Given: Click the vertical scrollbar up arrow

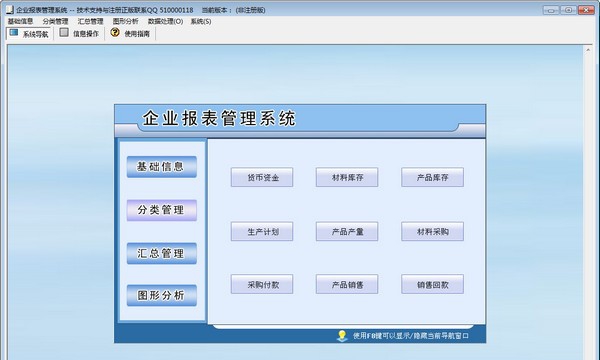Looking at the screenshot, I should (588, 50).
